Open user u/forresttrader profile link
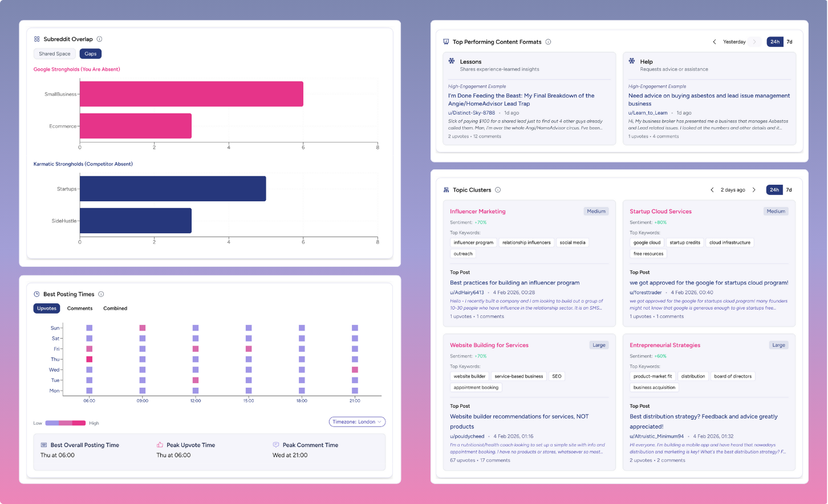This screenshot has height=504, width=828. [x=646, y=292]
